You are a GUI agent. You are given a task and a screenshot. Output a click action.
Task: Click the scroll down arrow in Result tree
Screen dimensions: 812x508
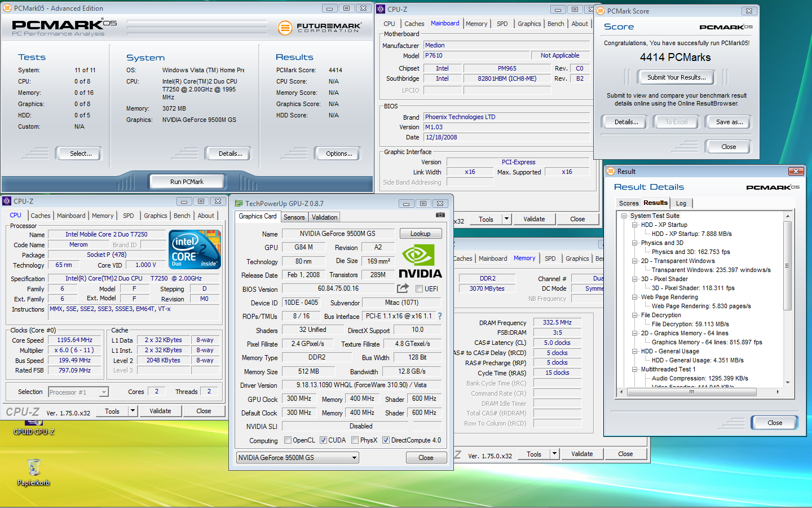788,383
